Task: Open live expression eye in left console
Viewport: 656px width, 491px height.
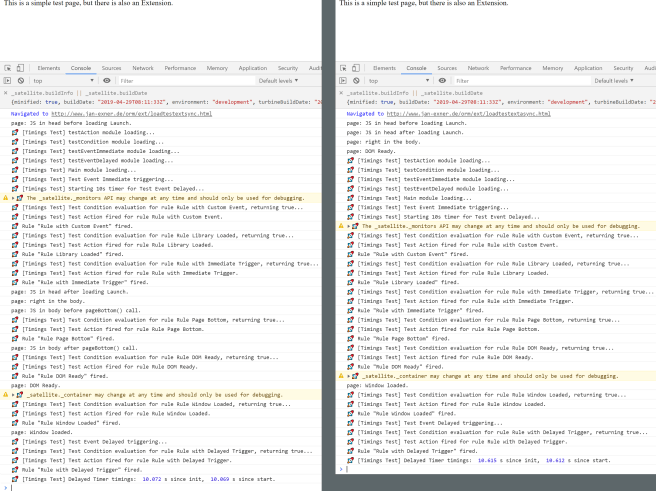Action: click(107, 80)
